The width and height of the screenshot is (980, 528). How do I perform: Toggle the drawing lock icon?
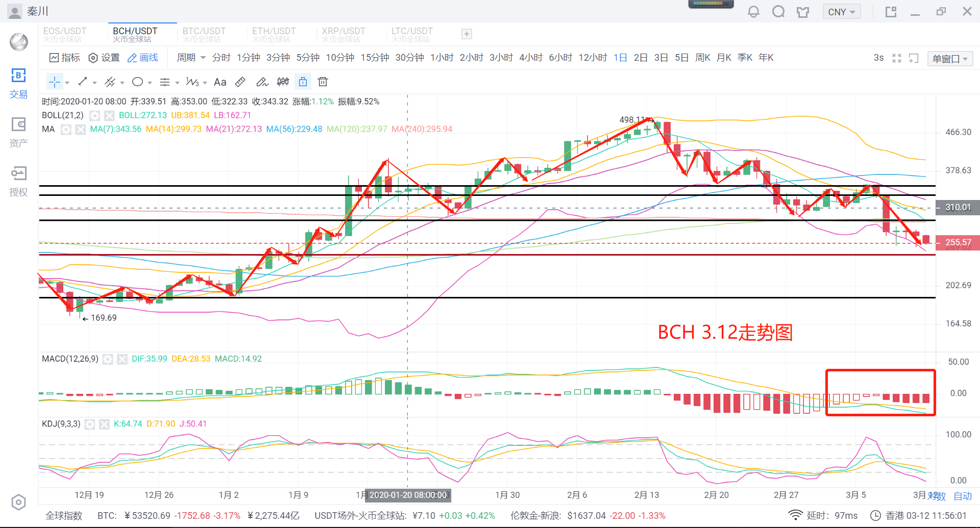303,82
